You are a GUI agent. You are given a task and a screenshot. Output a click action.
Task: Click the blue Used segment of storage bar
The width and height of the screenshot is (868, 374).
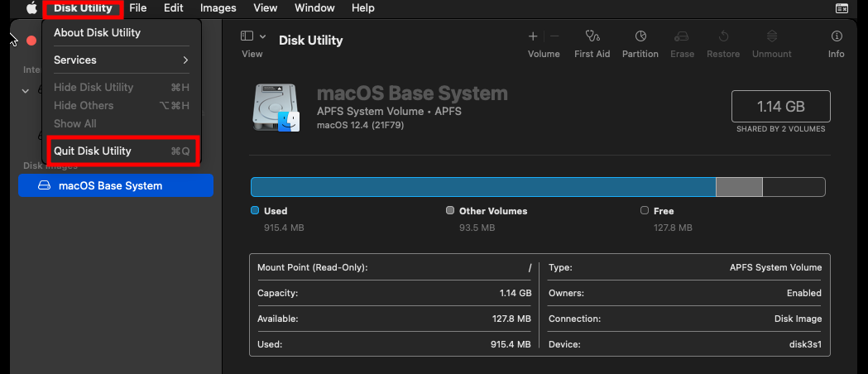click(x=483, y=187)
